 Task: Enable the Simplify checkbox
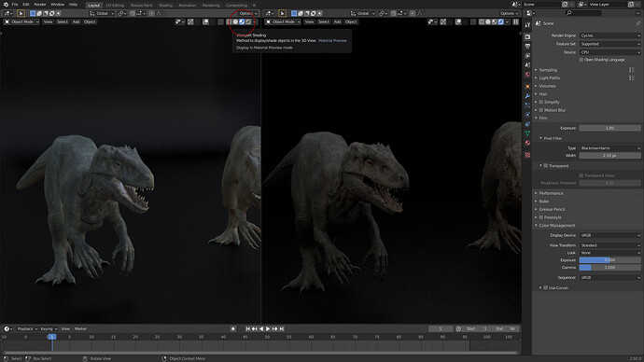541,103
